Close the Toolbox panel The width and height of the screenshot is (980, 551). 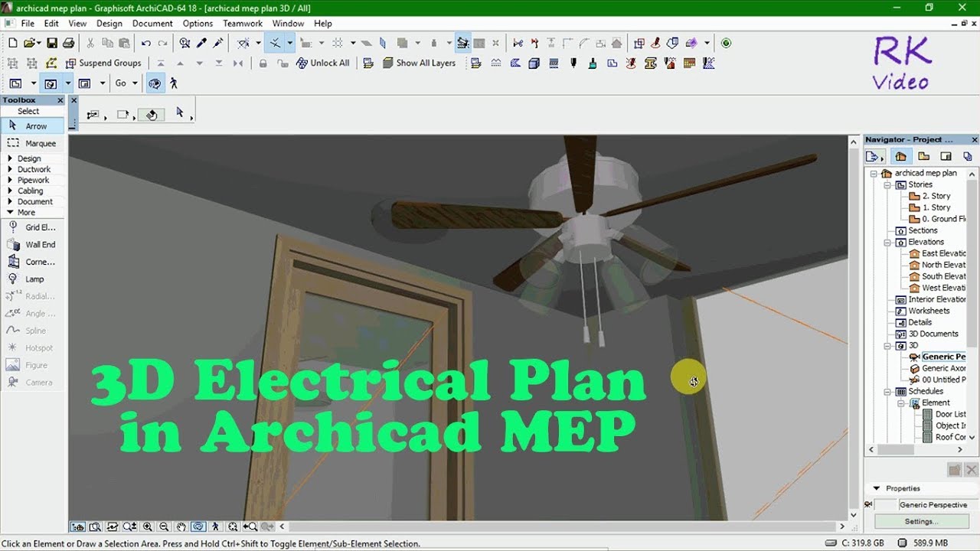pyautogui.click(x=61, y=100)
